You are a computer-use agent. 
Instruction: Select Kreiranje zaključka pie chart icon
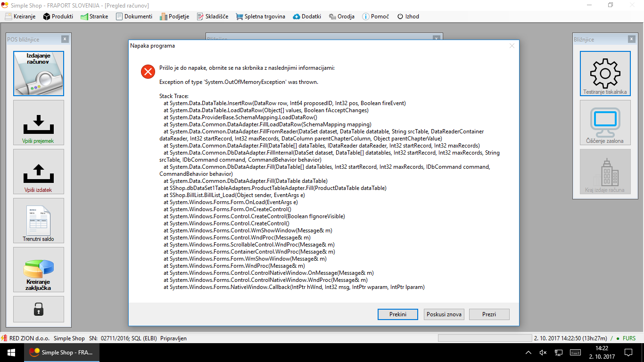click(39, 270)
